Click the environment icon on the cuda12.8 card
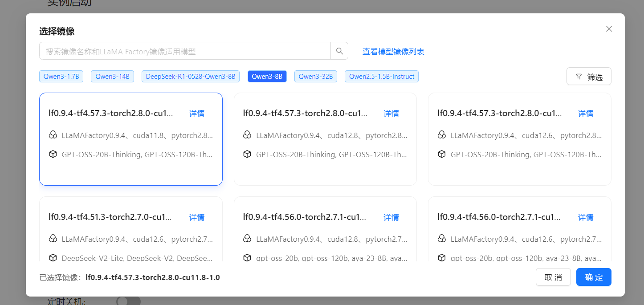This screenshot has width=644, height=305. click(x=247, y=134)
